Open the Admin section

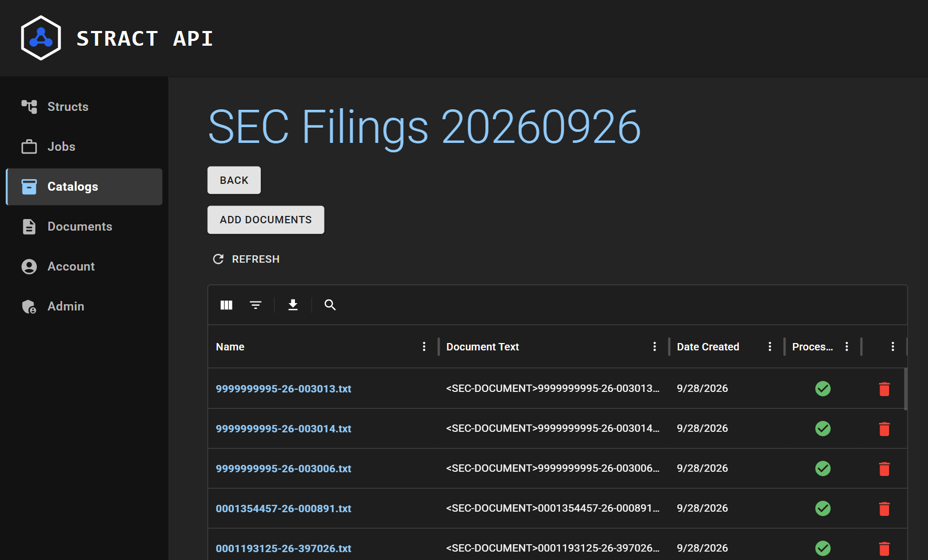click(84, 306)
